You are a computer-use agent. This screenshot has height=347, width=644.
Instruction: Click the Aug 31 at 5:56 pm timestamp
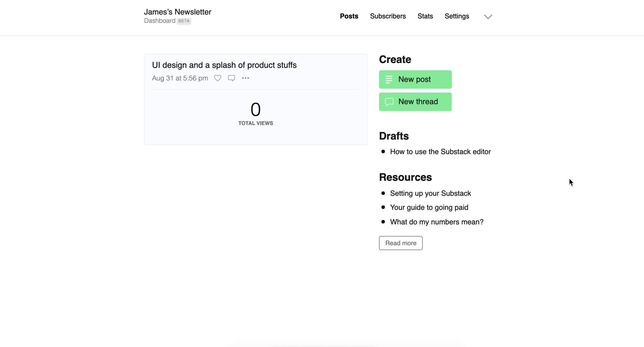coord(180,78)
